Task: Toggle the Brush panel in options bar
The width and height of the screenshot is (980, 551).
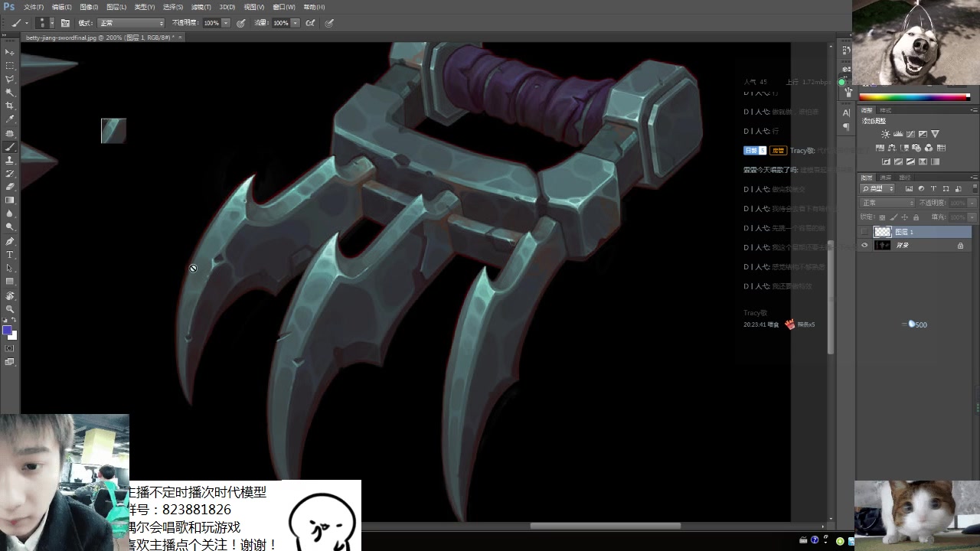Action: [x=65, y=23]
